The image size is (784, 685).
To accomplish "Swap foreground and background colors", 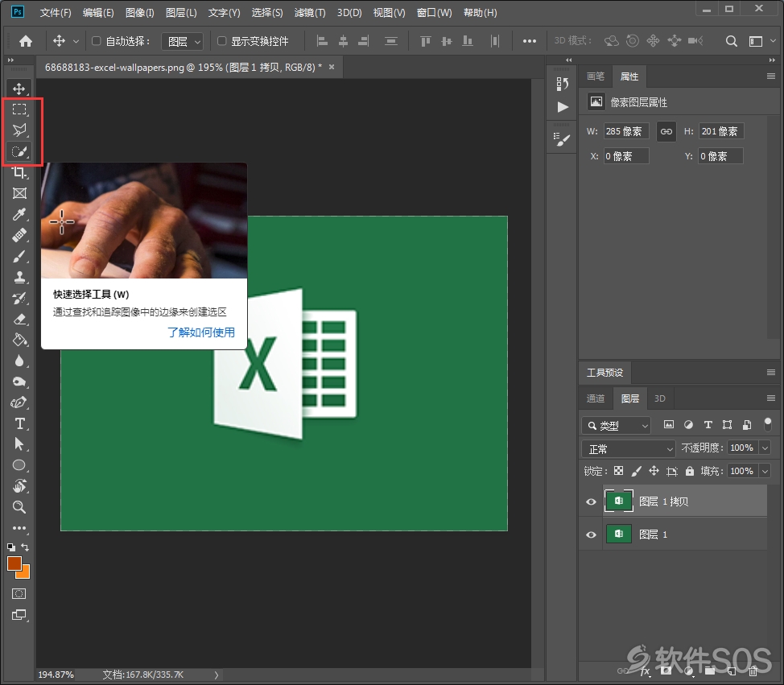I will pyautogui.click(x=25, y=547).
